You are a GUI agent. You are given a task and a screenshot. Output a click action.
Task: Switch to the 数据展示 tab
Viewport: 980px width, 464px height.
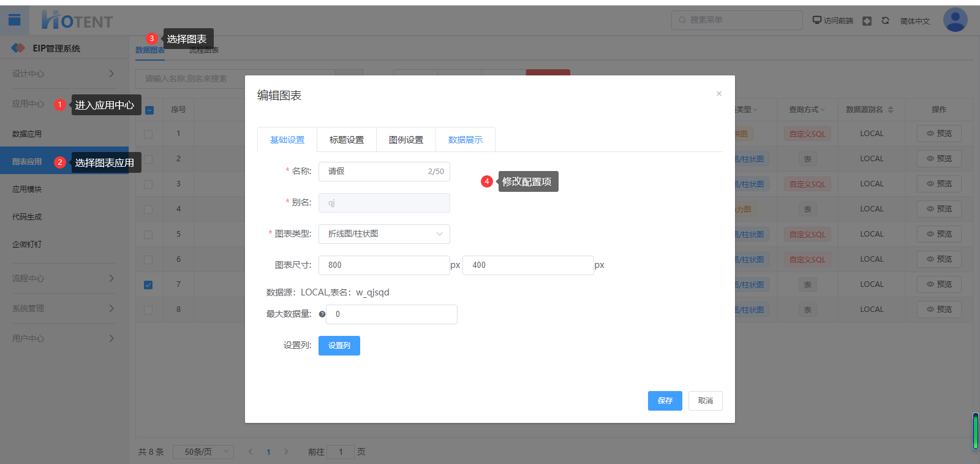pos(466,140)
